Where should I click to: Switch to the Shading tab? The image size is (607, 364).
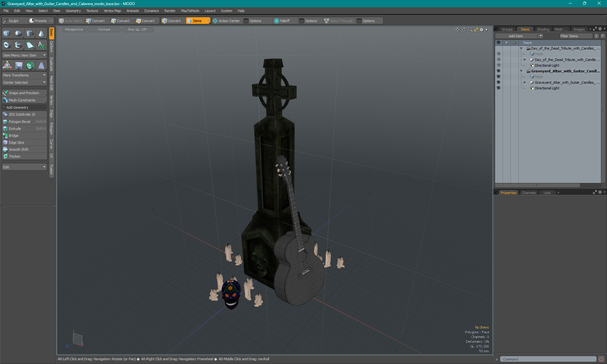pyautogui.click(x=543, y=29)
